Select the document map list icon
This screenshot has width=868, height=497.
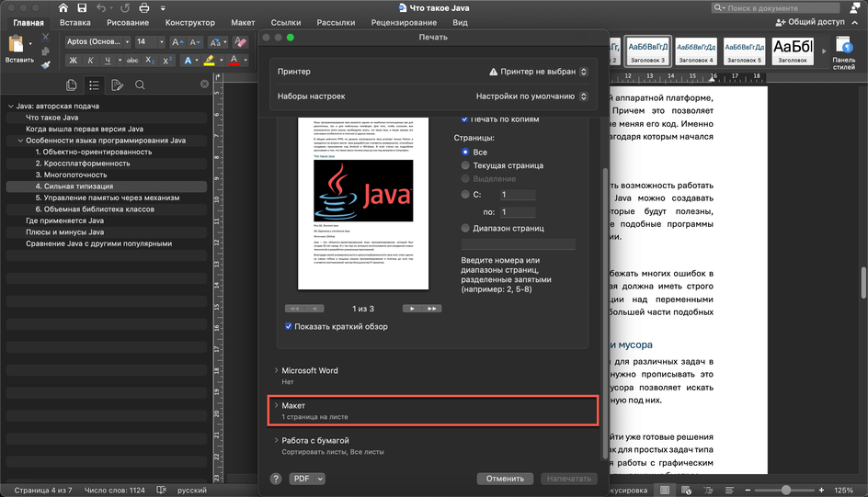tap(94, 85)
